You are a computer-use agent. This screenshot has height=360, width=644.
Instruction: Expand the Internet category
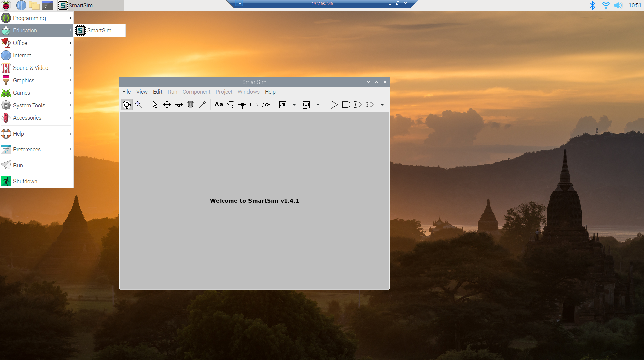click(36, 55)
